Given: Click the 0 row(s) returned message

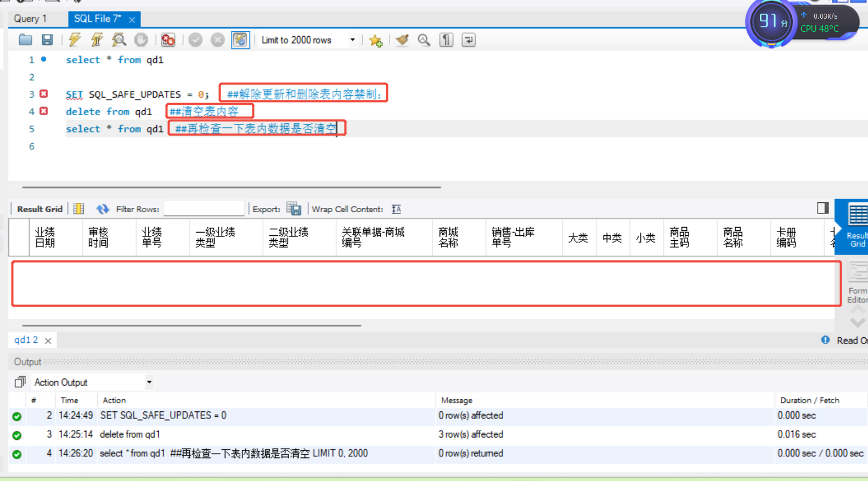Looking at the screenshot, I should [x=471, y=454].
